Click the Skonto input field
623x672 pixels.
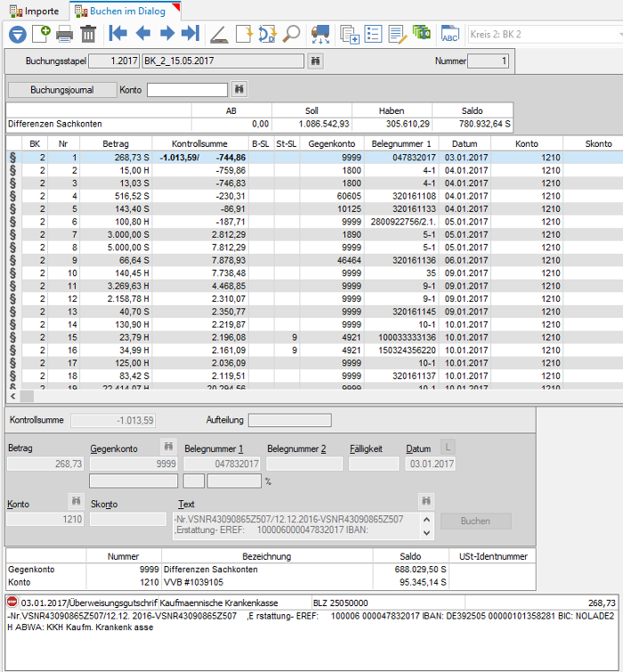point(128,519)
